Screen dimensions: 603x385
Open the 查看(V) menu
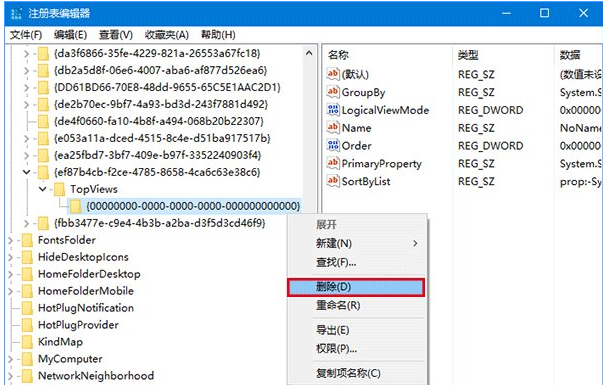[116, 35]
